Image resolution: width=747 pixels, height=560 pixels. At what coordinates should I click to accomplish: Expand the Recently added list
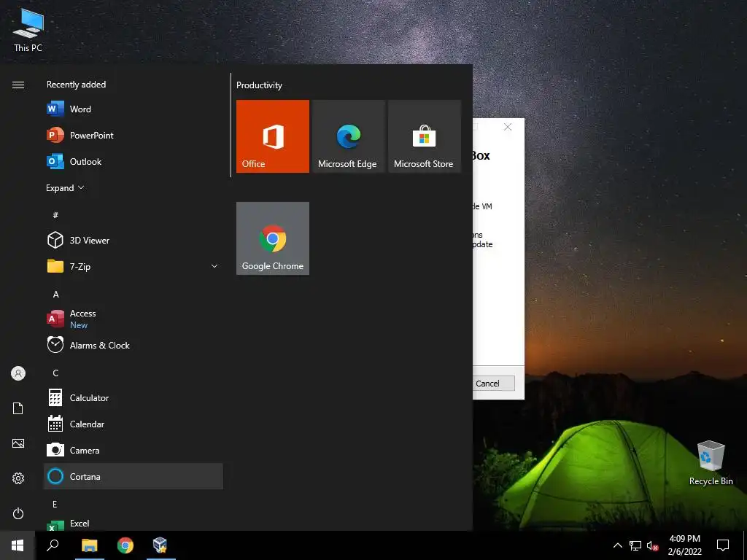pyautogui.click(x=65, y=187)
